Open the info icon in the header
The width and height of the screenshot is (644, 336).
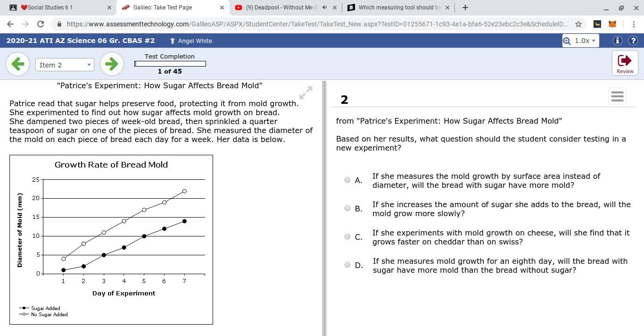617,41
